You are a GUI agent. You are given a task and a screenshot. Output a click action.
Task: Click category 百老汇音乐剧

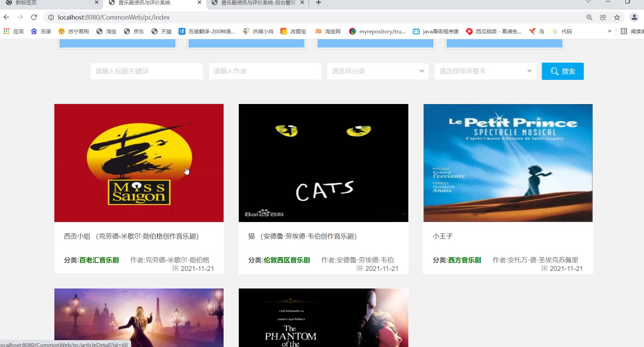99,260
